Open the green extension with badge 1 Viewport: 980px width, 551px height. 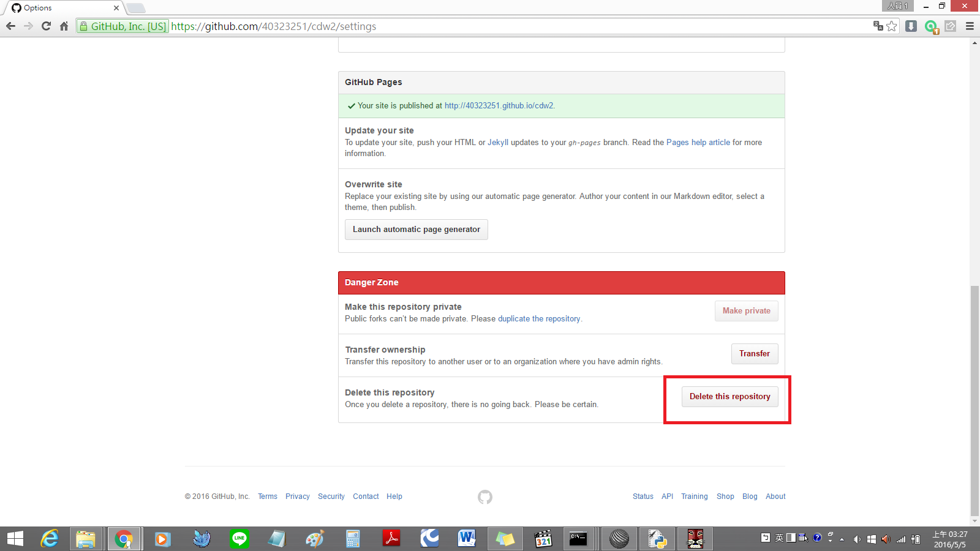(x=931, y=26)
